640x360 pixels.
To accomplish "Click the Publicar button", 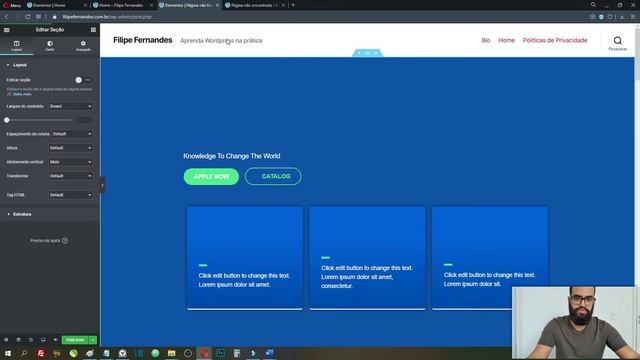I will click(x=75, y=340).
